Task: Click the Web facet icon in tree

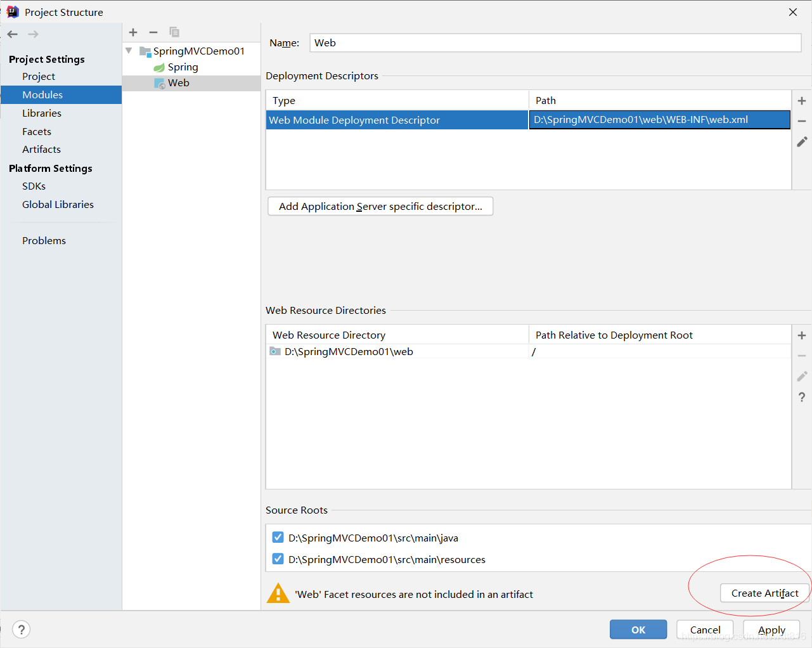Action: [x=160, y=83]
